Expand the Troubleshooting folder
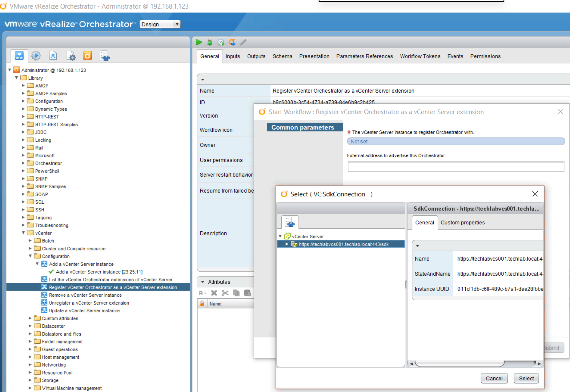Image resolution: width=570 pixels, height=392 pixels. (x=23, y=225)
